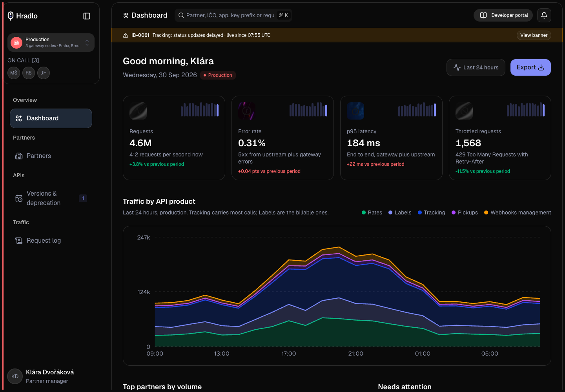Open Versions & deprecation page
565x392 pixels.
[51, 198]
